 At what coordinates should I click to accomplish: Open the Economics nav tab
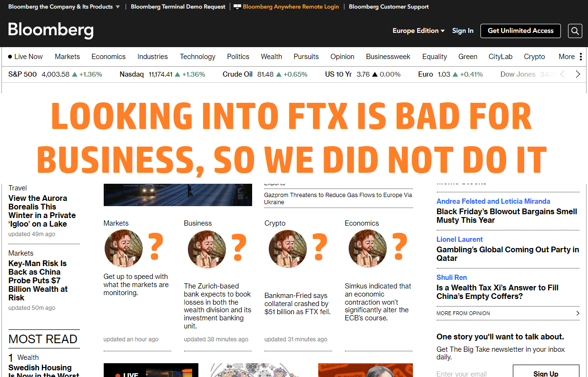click(108, 57)
